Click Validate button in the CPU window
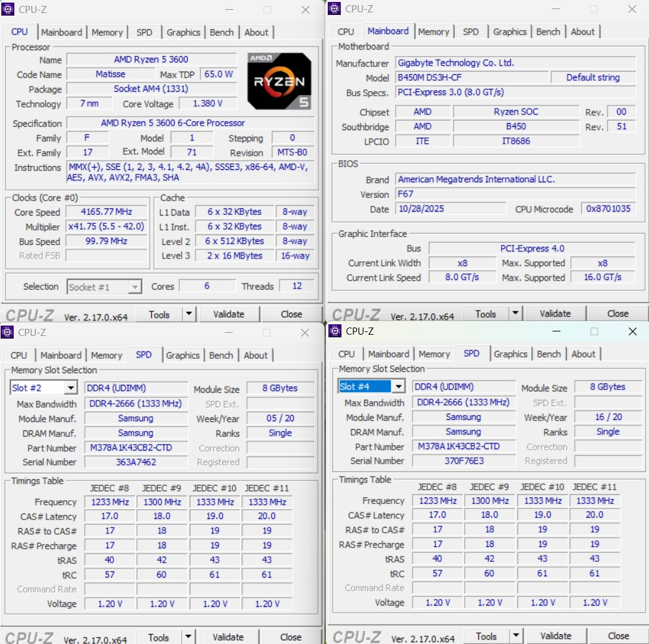 coord(229,315)
